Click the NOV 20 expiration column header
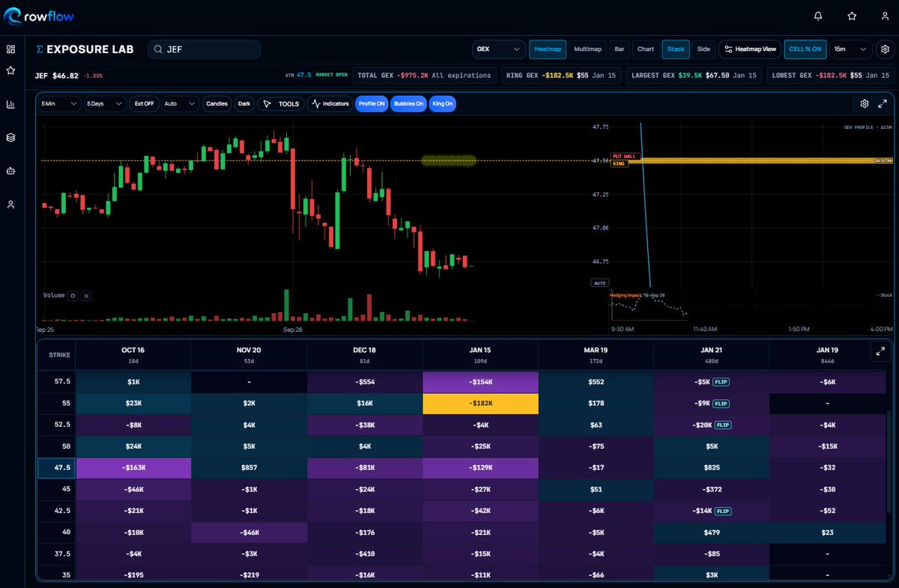This screenshot has width=899, height=588. point(249,354)
